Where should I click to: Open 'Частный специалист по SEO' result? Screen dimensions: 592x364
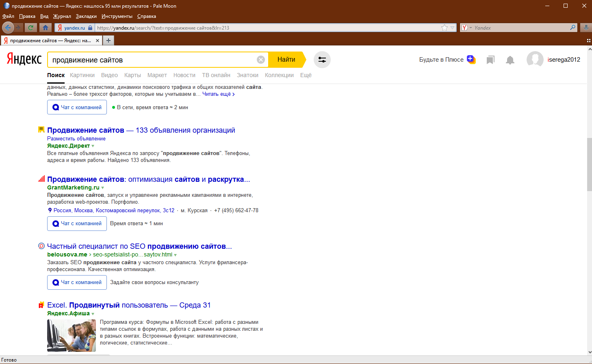click(139, 246)
